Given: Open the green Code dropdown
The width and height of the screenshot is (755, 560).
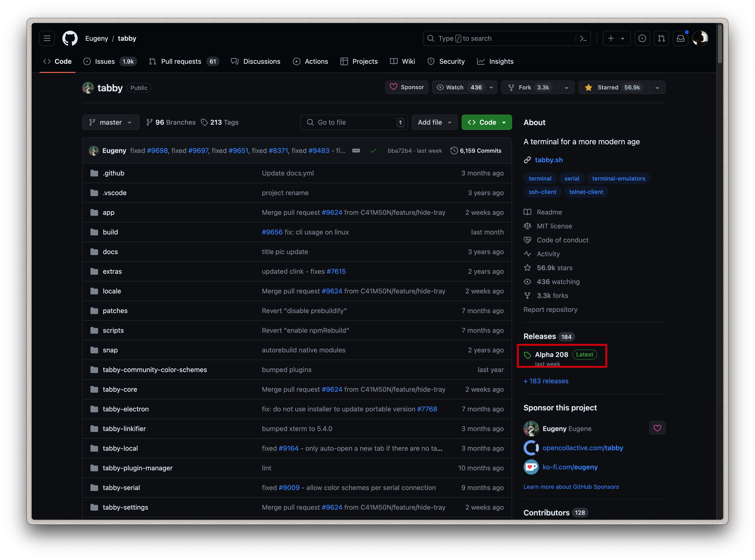Looking at the screenshot, I should pyautogui.click(x=486, y=122).
